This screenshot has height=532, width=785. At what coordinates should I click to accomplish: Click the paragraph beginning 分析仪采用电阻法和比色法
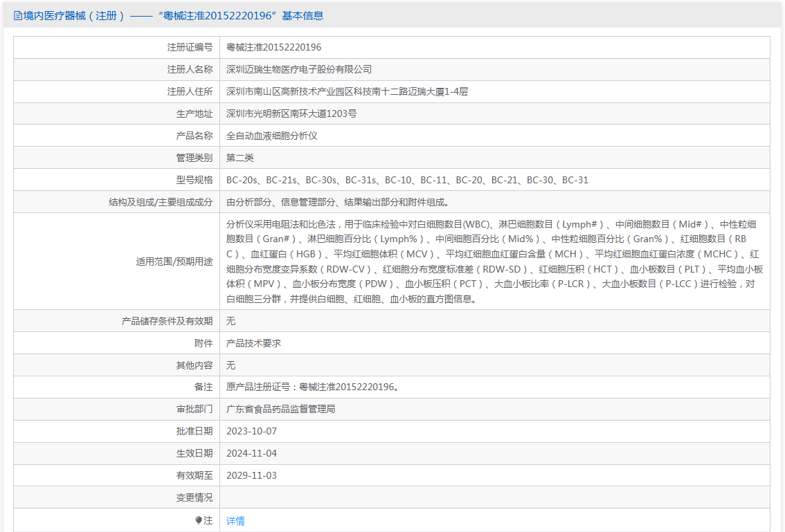[x=494, y=262]
